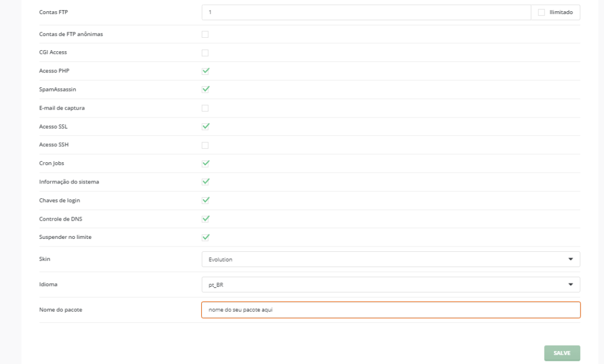
Task: Uncheck the Acesso SSL option
Action: click(x=205, y=126)
